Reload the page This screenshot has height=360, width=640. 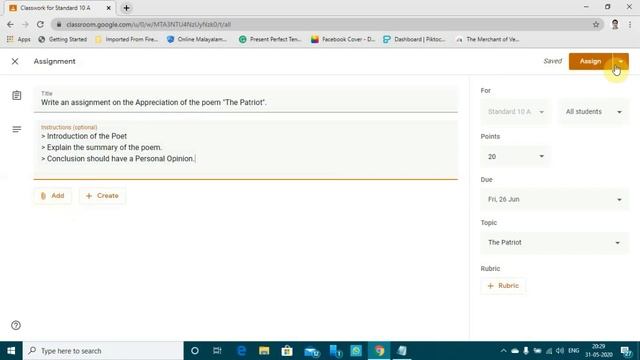pyautogui.click(x=40, y=24)
